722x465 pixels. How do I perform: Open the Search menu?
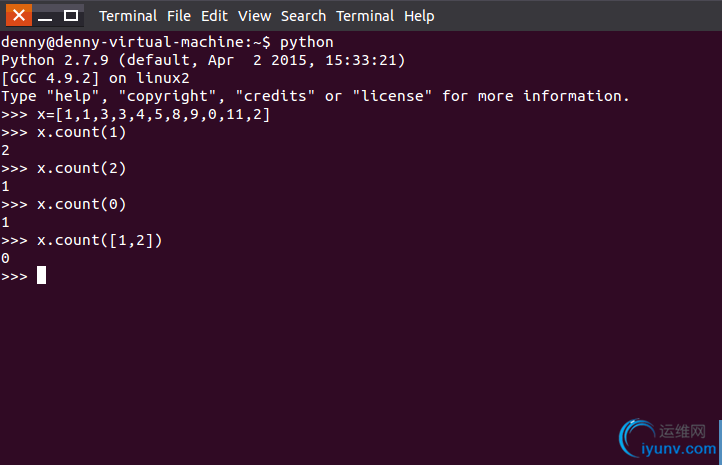[x=303, y=16]
